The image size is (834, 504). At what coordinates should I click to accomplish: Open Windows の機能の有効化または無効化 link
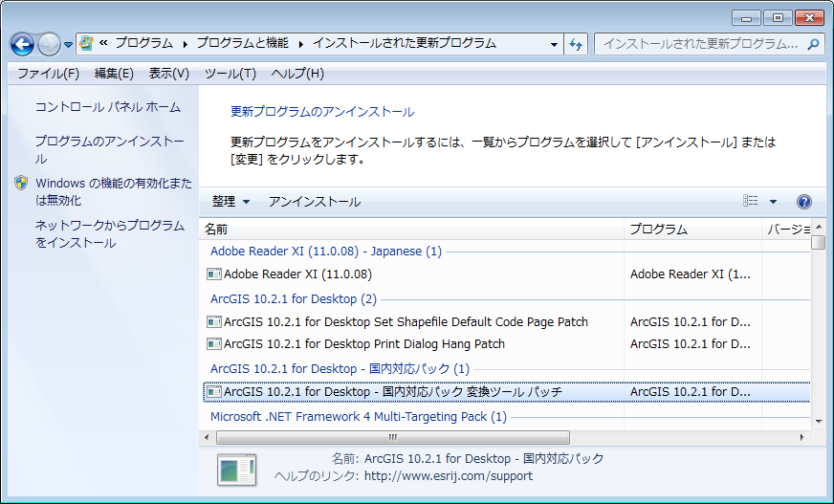114,191
